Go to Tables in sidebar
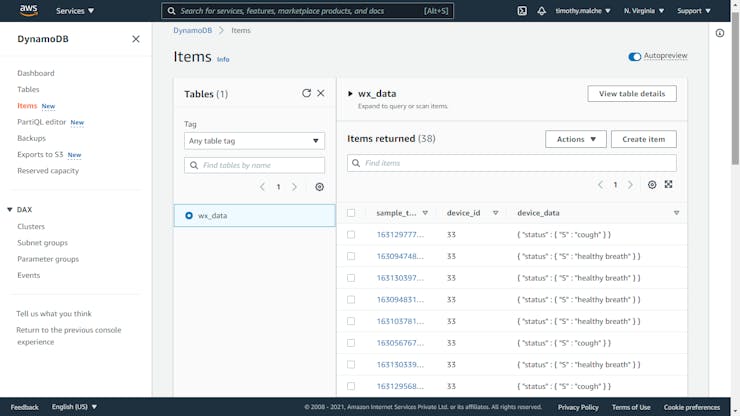This screenshot has height=416, width=740. (x=28, y=89)
